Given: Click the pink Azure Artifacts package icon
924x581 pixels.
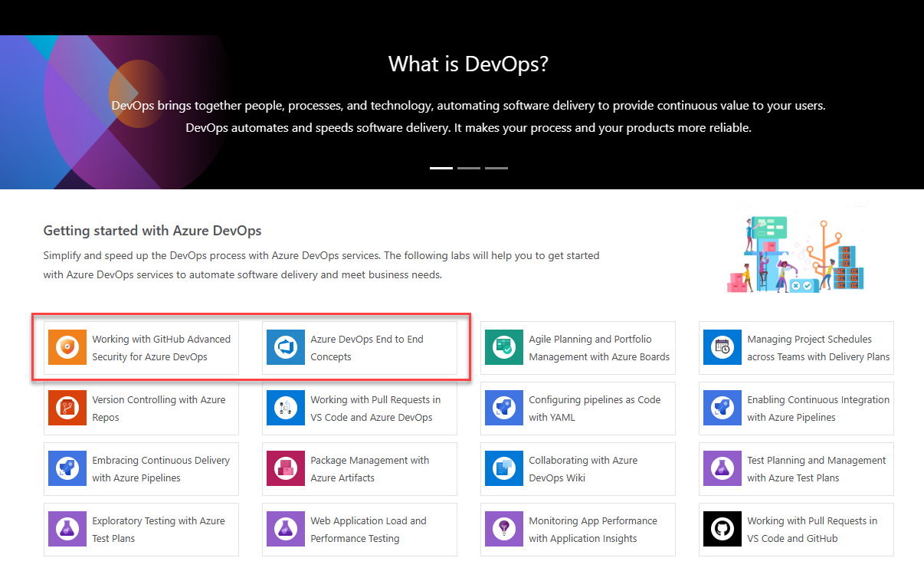Looking at the screenshot, I should [286, 469].
